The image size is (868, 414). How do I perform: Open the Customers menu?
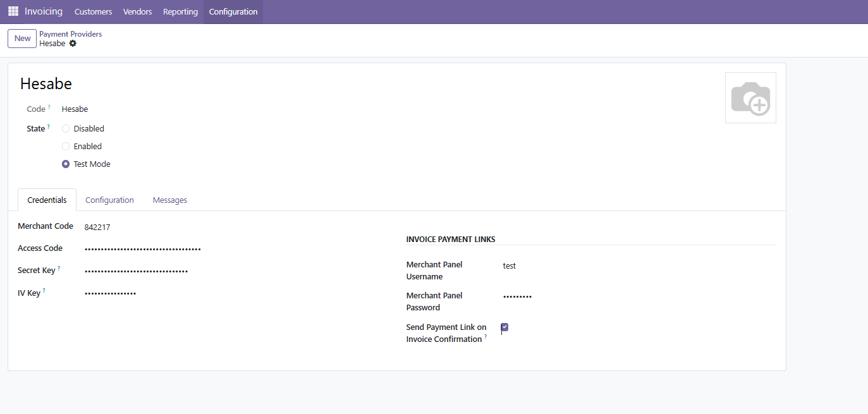93,12
